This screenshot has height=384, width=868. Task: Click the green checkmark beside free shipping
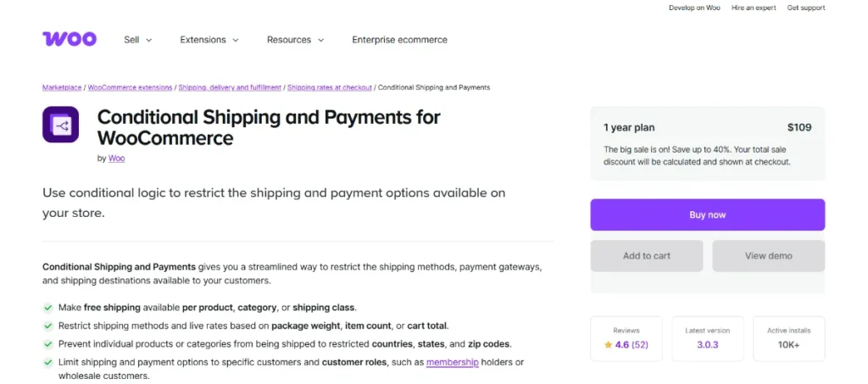(x=47, y=307)
